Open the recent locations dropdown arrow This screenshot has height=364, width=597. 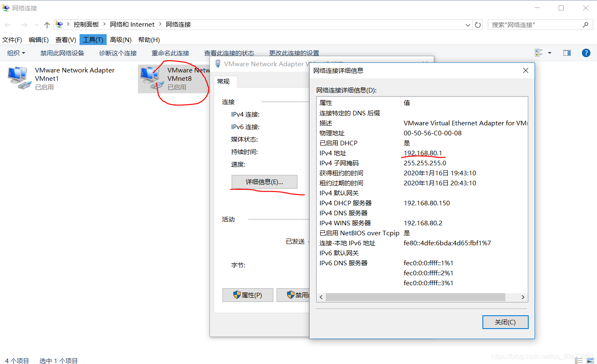click(x=36, y=25)
